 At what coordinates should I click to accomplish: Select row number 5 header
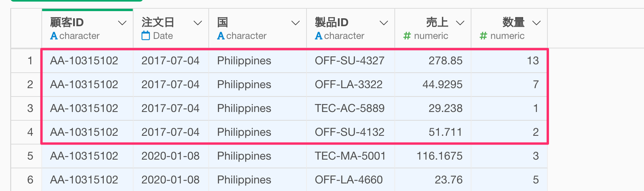[26, 156]
